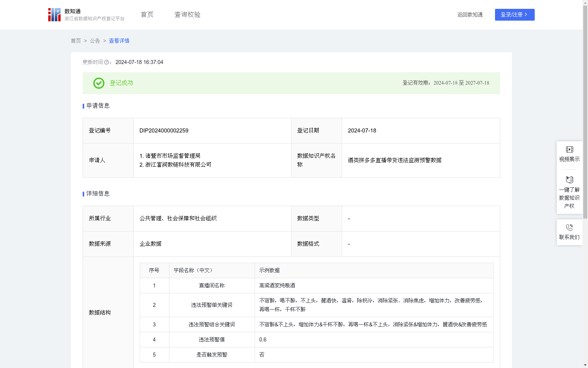Click the green registration success checkmark icon

98,83
